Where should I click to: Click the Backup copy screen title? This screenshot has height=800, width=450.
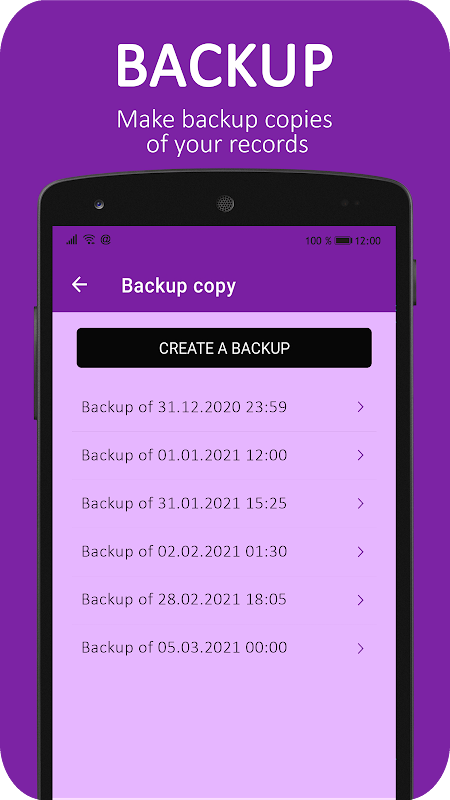point(179,286)
